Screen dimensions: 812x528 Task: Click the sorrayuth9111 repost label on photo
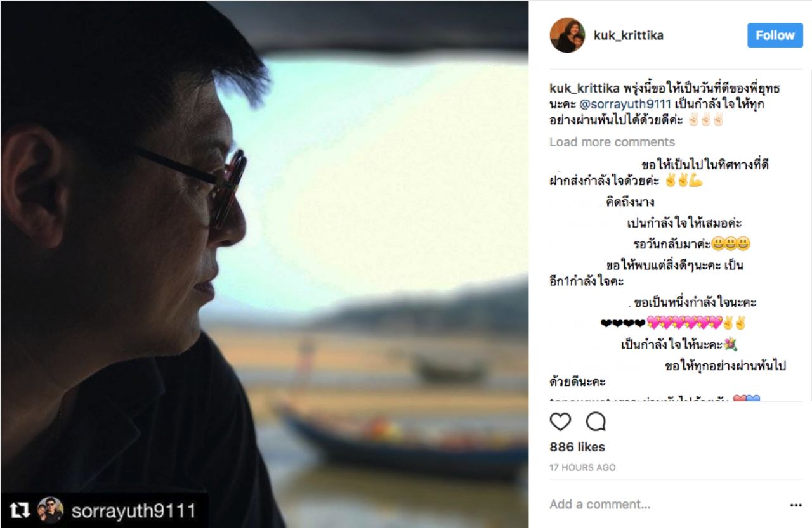(133, 511)
